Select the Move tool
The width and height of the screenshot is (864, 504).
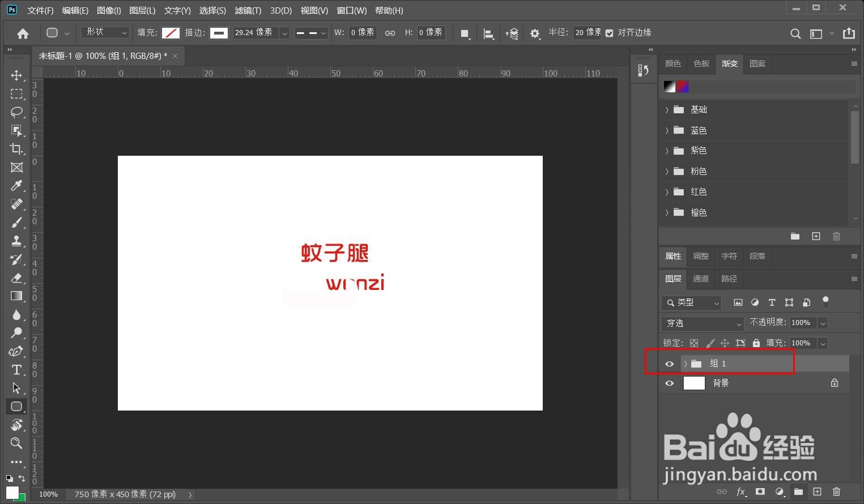click(x=16, y=75)
